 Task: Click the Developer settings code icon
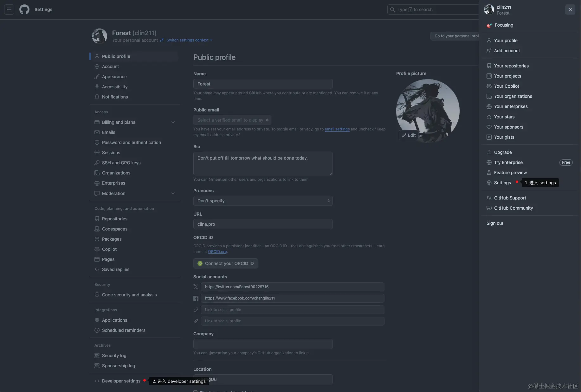click(97, 381)
